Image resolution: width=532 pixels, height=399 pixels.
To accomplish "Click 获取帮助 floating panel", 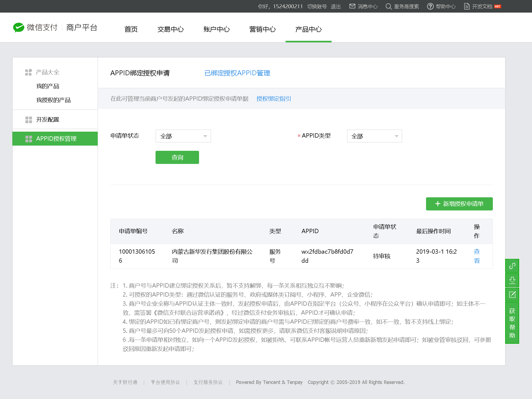I will coord(512,323).
